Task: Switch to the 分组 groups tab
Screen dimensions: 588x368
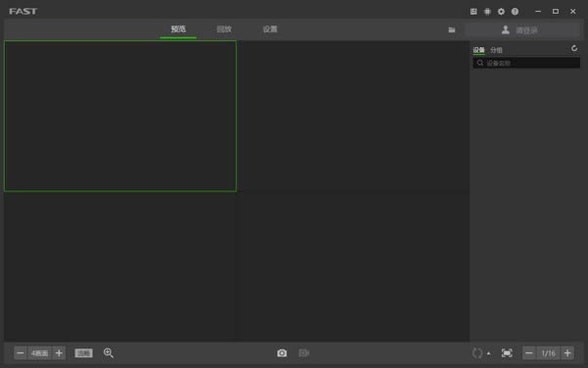Action: click(496, 50)
